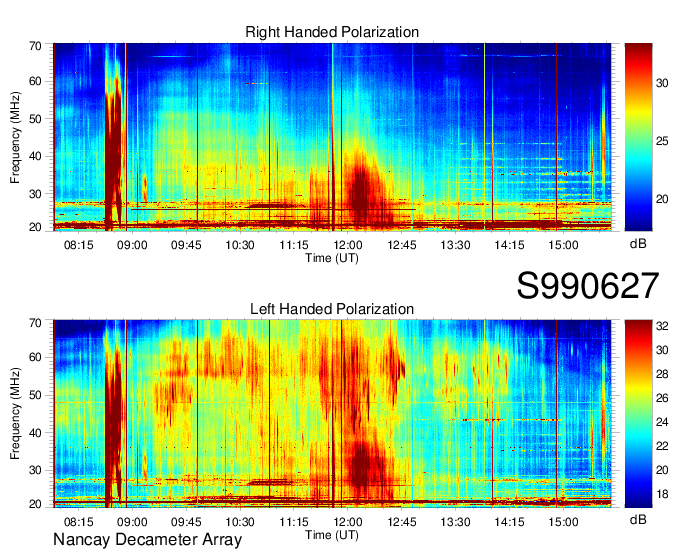Click the 20 MHz tick of Left Handed plot
This screenshot has height=552, width=680.
click(x=36, y=504)
